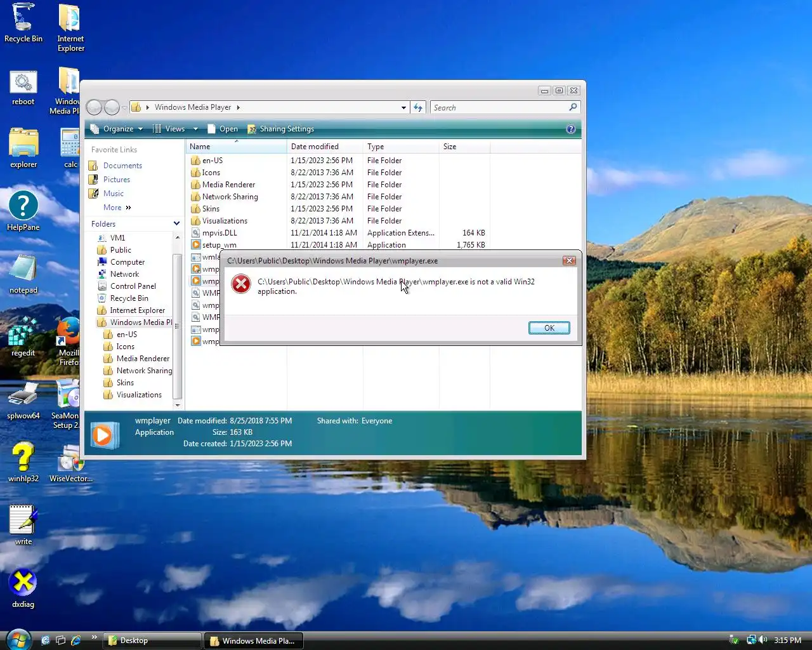Select the winhlp32 desktop icon
Screen dimensions: 812x650
[x=23, y=463]
